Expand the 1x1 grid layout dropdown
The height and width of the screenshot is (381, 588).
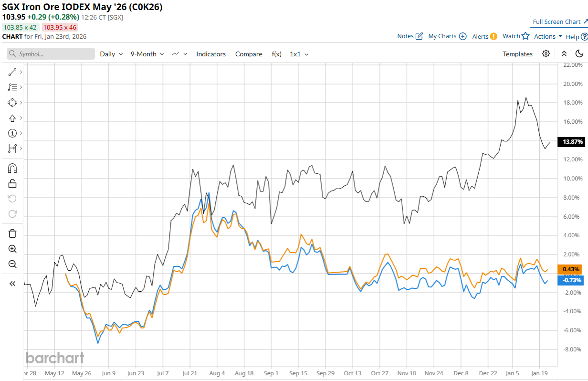299,54
